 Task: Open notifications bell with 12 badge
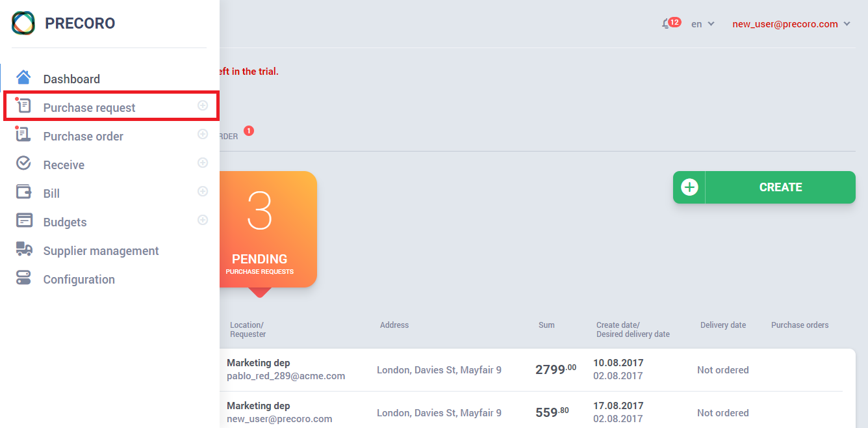tap(670, 23)
